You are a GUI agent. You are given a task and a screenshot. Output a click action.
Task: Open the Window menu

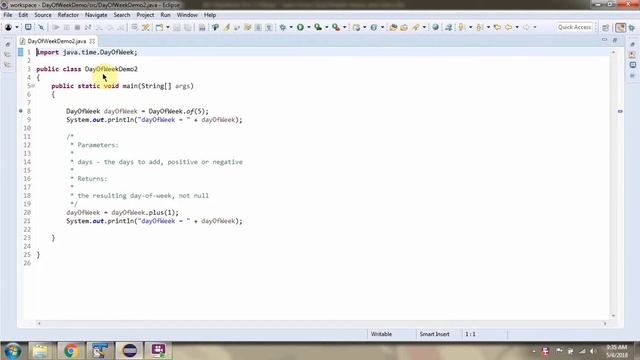click(187, 15)
